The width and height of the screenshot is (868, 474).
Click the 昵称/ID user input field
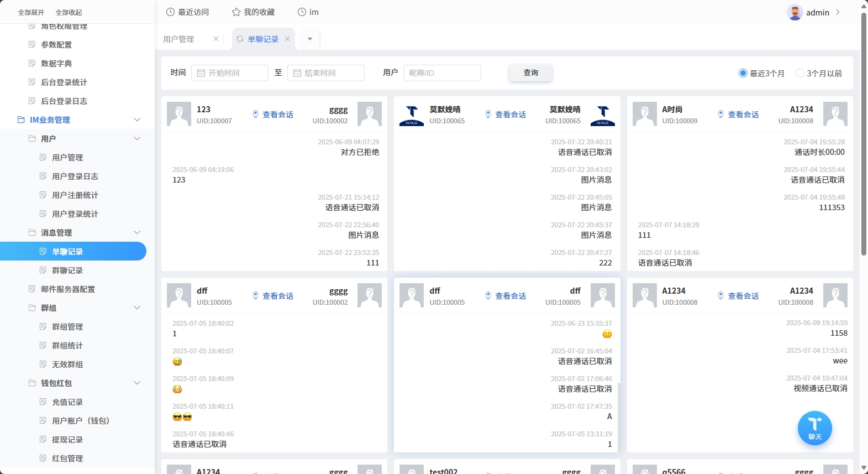click(x=442, y=73)
